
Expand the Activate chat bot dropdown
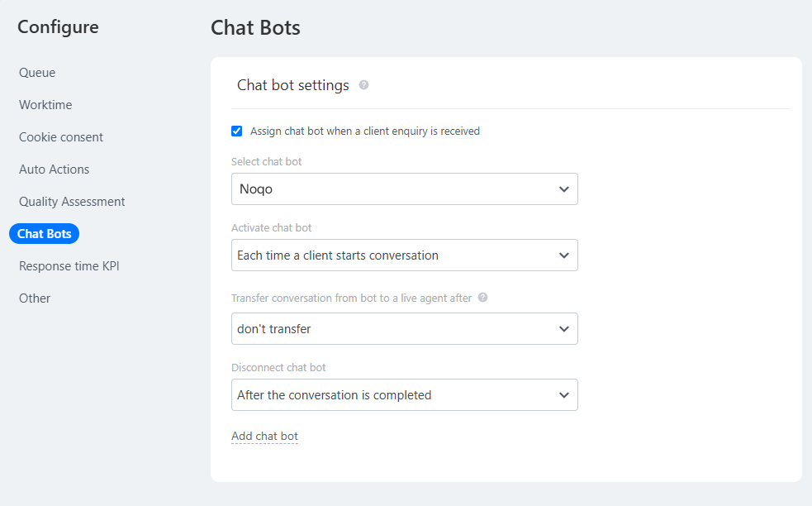tap(404, 255)
